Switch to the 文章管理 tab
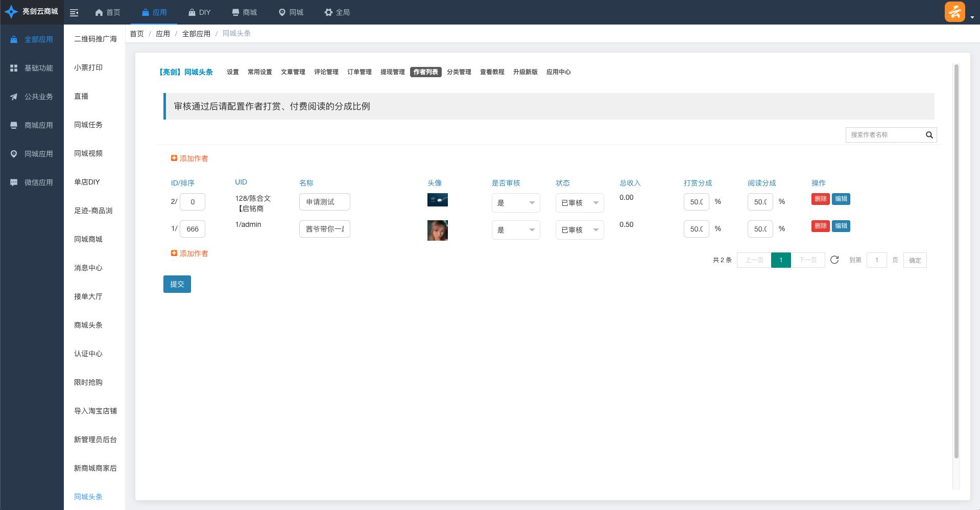 coord(293,72)
